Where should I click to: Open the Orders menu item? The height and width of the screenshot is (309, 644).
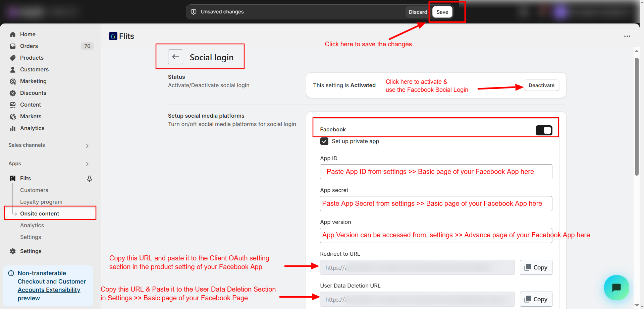click(x=29, y=46)
